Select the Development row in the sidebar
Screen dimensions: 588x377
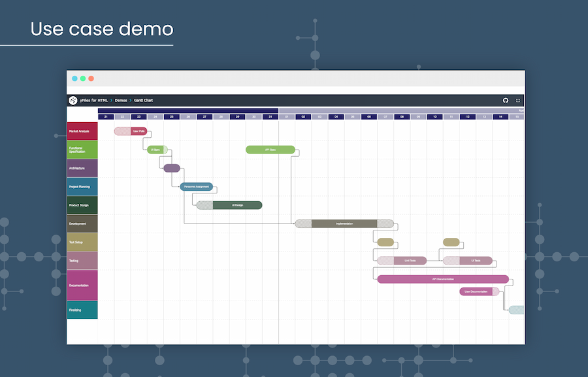point(81,223)
